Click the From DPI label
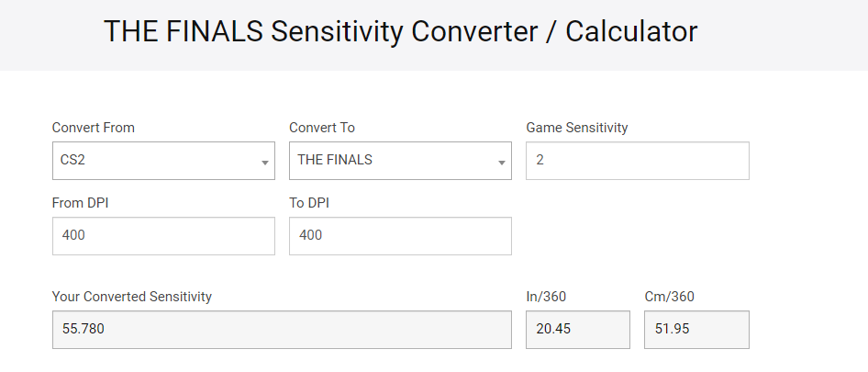Viewport: 868px width, 372px height. click(81, 203)
